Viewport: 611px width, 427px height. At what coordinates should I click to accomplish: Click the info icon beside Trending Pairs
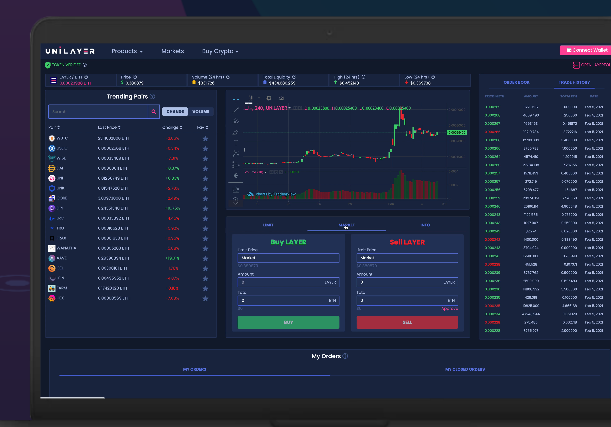tap(153, 97)
